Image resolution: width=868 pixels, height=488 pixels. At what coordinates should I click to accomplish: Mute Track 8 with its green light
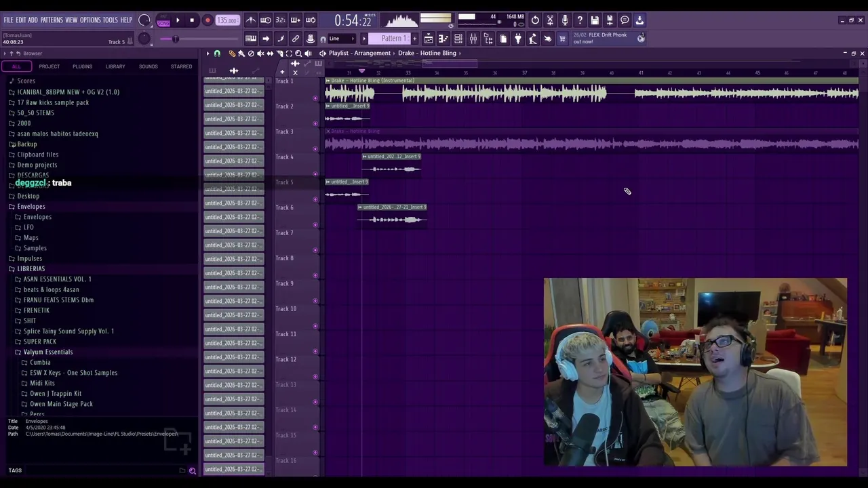[315, 275]
